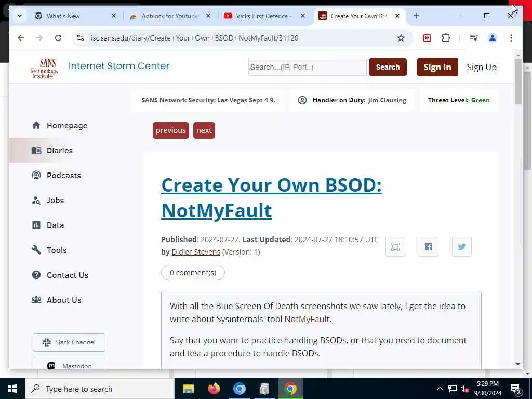532x399 pixels.
Task: Open the Sign Up link
Action: pos(482,67)
